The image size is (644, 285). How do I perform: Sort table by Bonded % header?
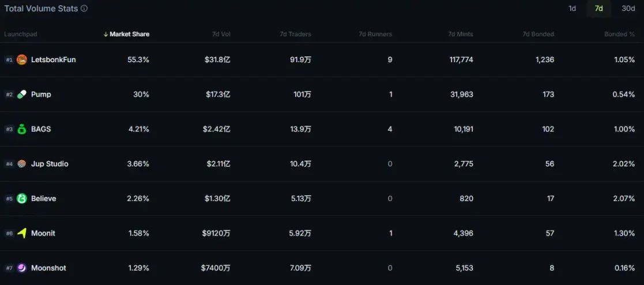tap(619, 35)
